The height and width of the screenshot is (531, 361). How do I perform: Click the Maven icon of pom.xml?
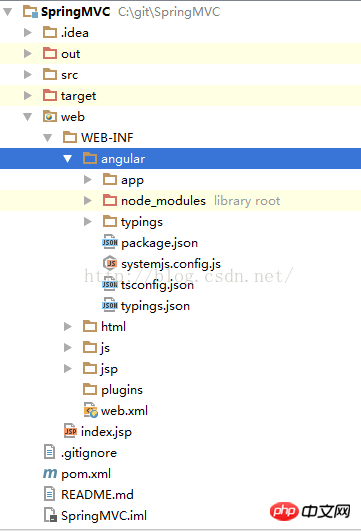(50, 473)
